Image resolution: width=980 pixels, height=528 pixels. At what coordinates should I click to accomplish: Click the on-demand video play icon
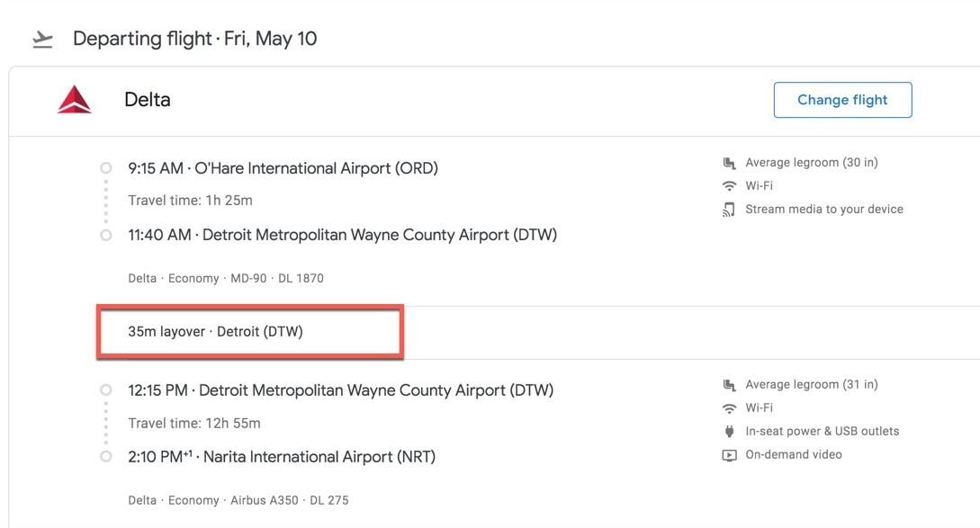(729, 455)
